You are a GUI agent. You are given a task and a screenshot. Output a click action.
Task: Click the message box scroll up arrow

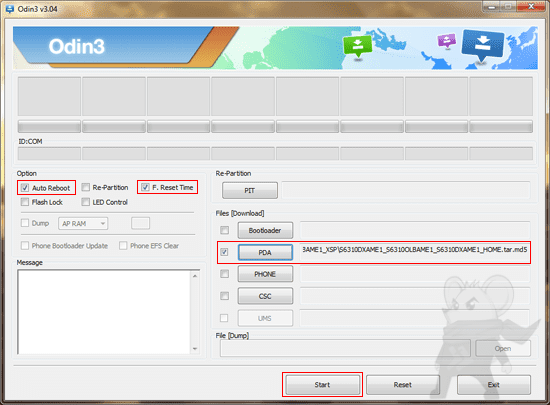(195, 276)
